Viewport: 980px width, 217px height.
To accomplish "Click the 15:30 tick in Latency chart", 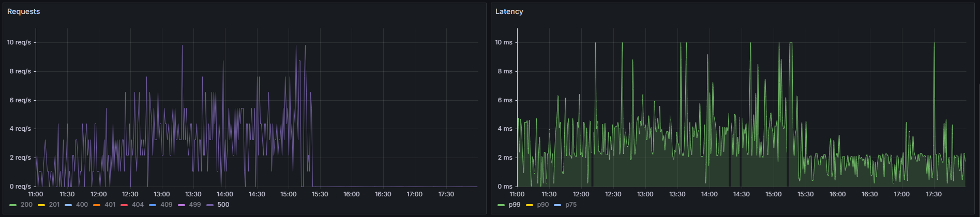I will tap(806, 194).
